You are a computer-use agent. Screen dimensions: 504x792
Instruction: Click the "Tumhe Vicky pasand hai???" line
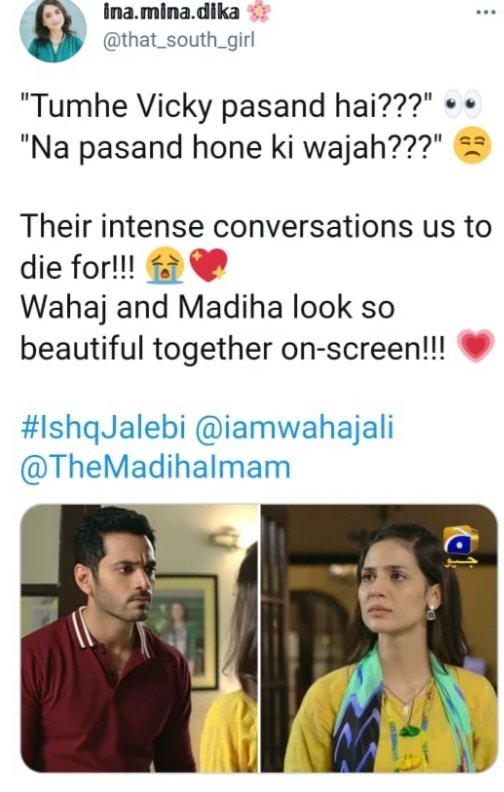pos(227,107)
